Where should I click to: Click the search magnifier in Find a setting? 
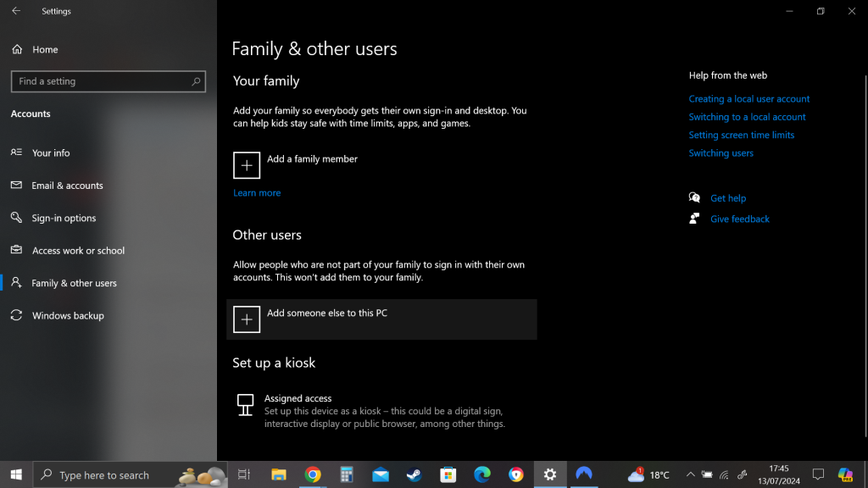coord(197,81)
